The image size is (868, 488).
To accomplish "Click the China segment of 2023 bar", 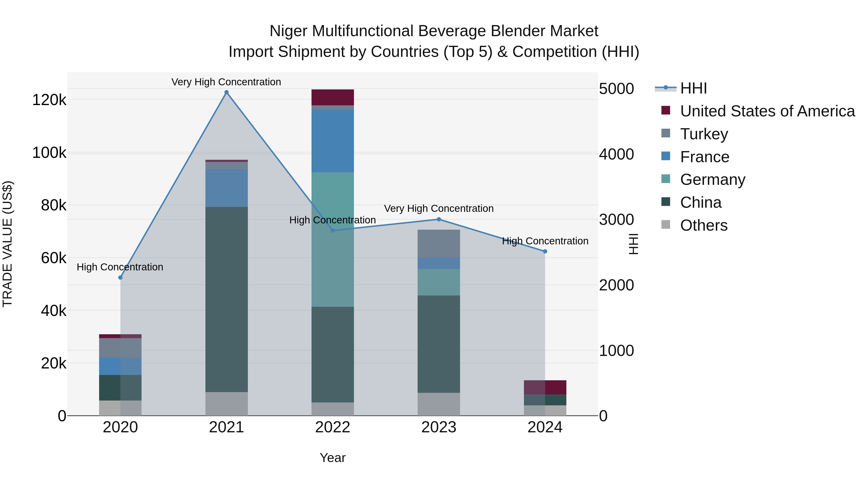I will coord(439,344).
